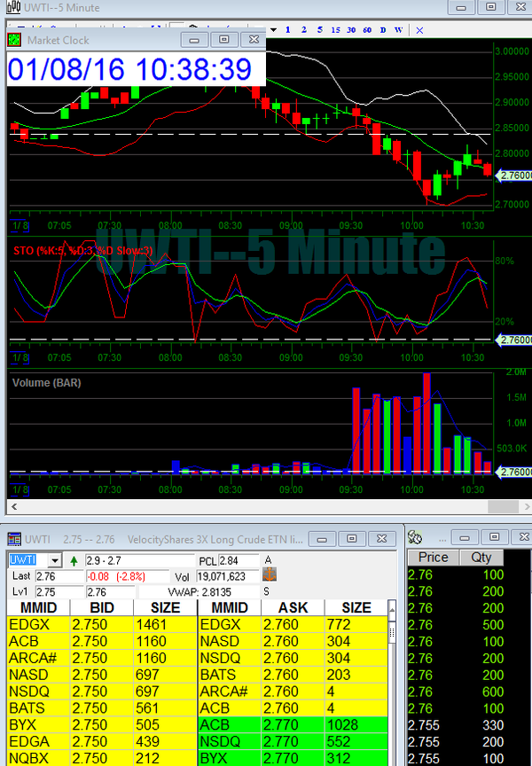Choose the 60-minute timeframe button
Screen dimensions: 532x766
(367, 29)
